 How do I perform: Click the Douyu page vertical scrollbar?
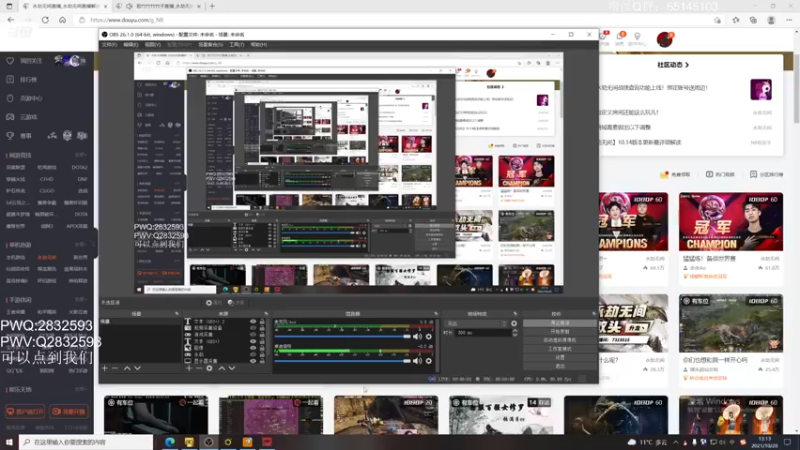point(796,87)
